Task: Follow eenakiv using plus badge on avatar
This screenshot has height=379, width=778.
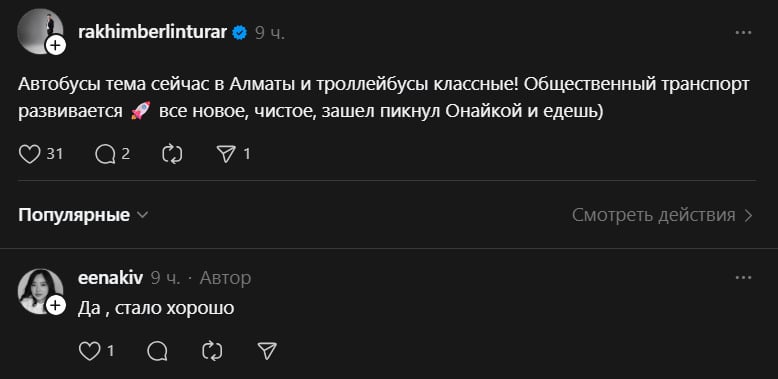Action: pos(56,306)
